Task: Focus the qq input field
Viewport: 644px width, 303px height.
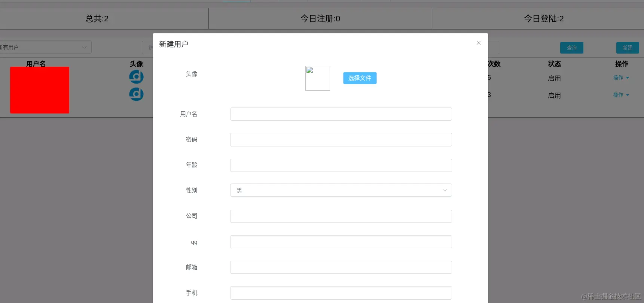Action: [x=341, y=242]
